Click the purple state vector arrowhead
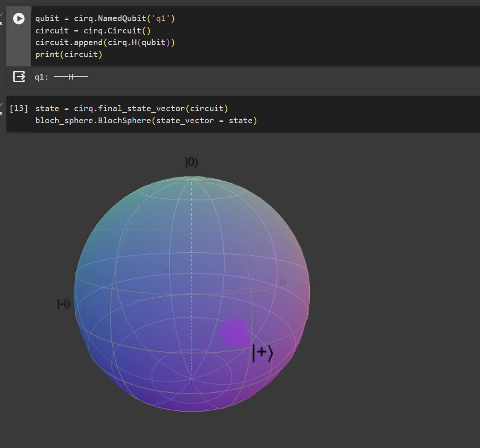This screenshot has height=448, width=480. pyautogui.click(x=235, y=332)
